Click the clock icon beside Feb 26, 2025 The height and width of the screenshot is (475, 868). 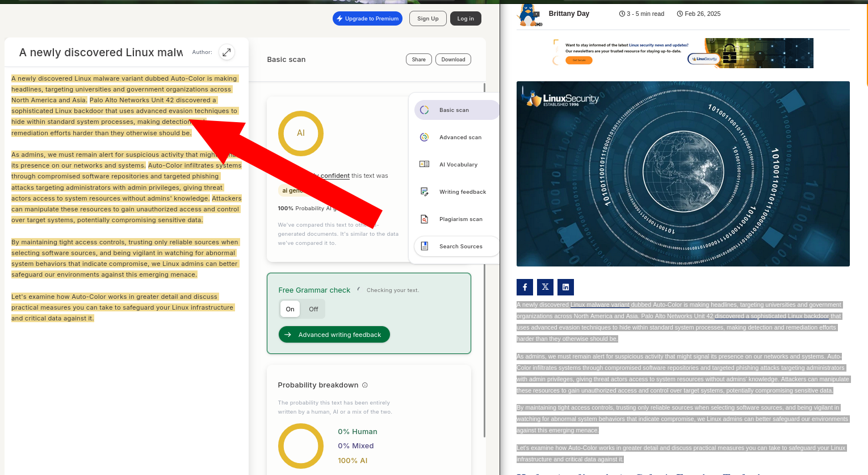(680, 14)
